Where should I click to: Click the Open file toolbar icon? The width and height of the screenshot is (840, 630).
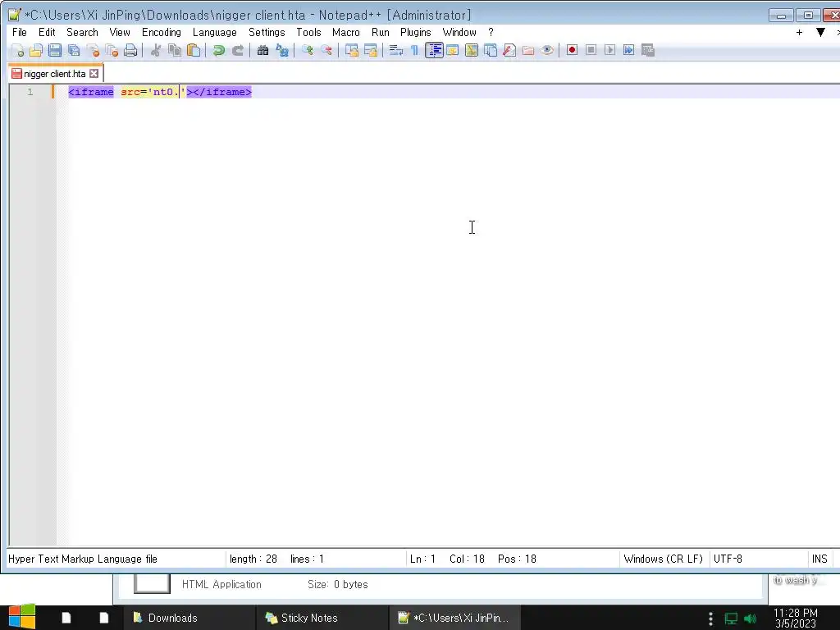pyautogui.click(x=36, y=50)
